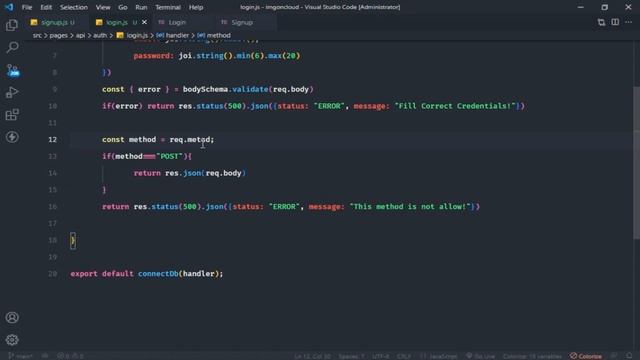Click the compare changes editor action icon
The width and height of the screenshot is (640, 360).
601,22
